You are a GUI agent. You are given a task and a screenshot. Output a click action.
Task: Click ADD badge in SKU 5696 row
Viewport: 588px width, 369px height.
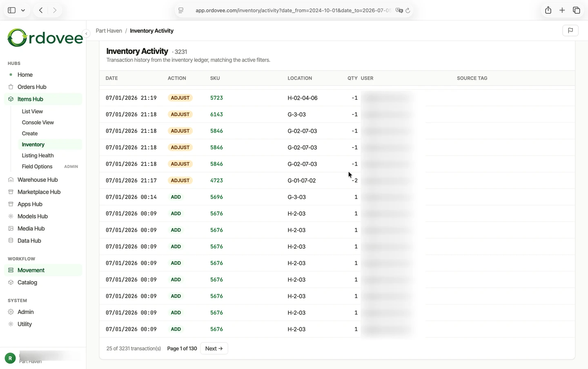click(x=176, y=197)
